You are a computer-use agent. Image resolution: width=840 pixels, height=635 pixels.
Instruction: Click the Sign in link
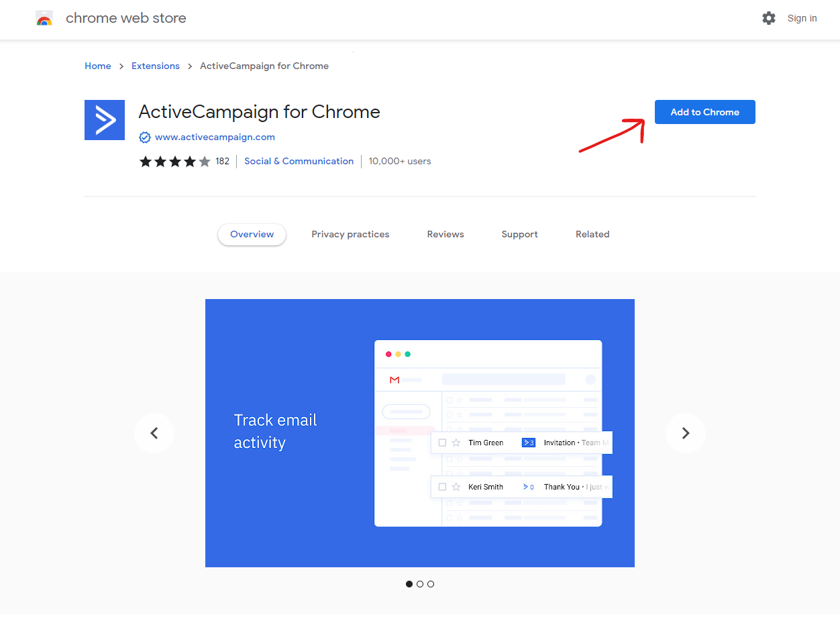point(802,18)
